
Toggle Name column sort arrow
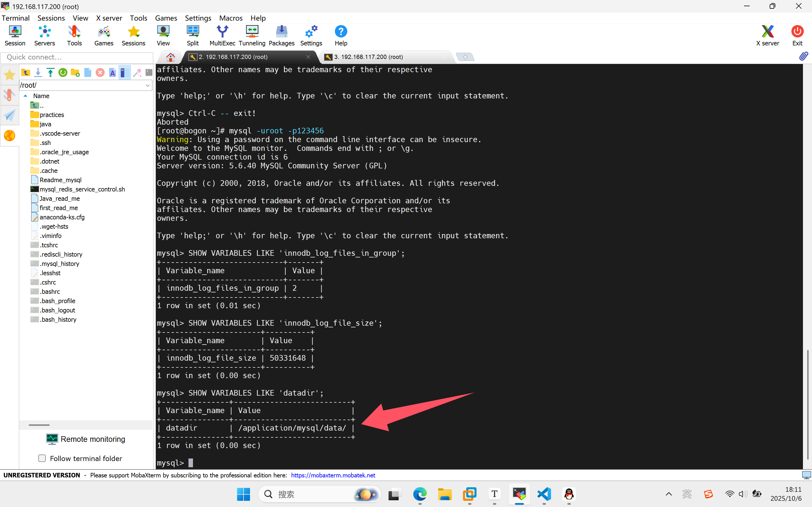(x=25, y=96)
